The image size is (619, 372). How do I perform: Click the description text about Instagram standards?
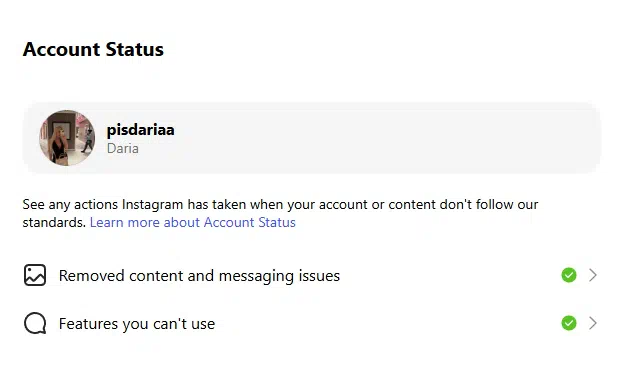coord(280,213)
